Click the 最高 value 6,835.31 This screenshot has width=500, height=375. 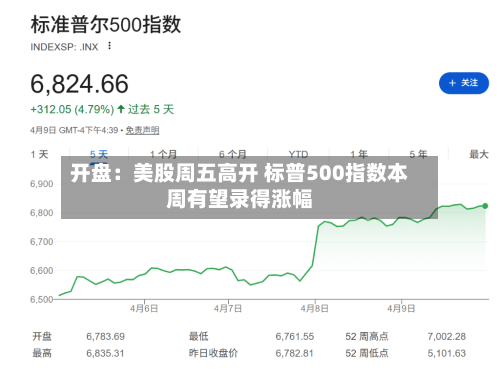pyautogui.click(x=105, y=353)
